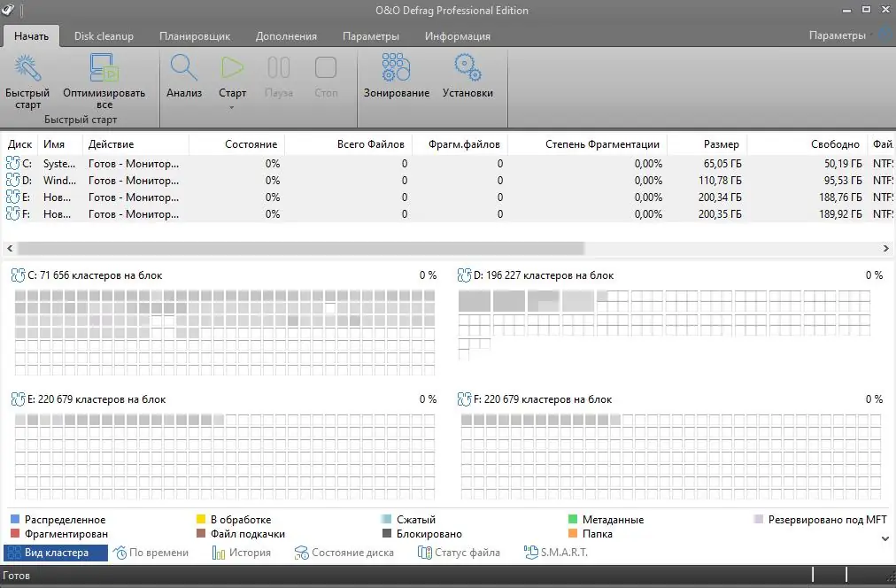Viewport: 896px width, 588px height.
Task: Open Установки via its gear icon
Action: pyautogui.click(x=467, y=67)
